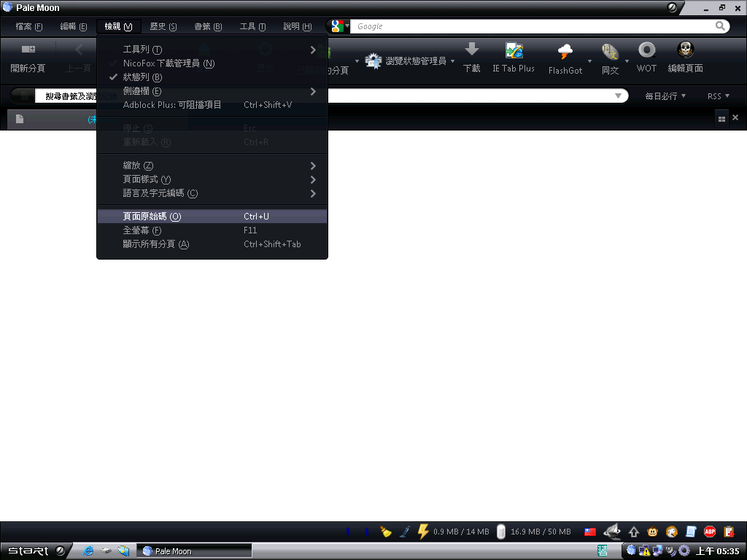Screen dimensions: 747x560
Task: Click the up-arrow status bar icon
Action: click(x=634, y=532)
